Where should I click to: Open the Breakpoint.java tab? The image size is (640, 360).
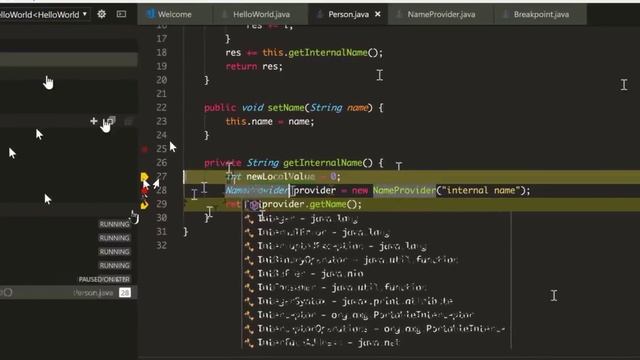pos(541,14)
